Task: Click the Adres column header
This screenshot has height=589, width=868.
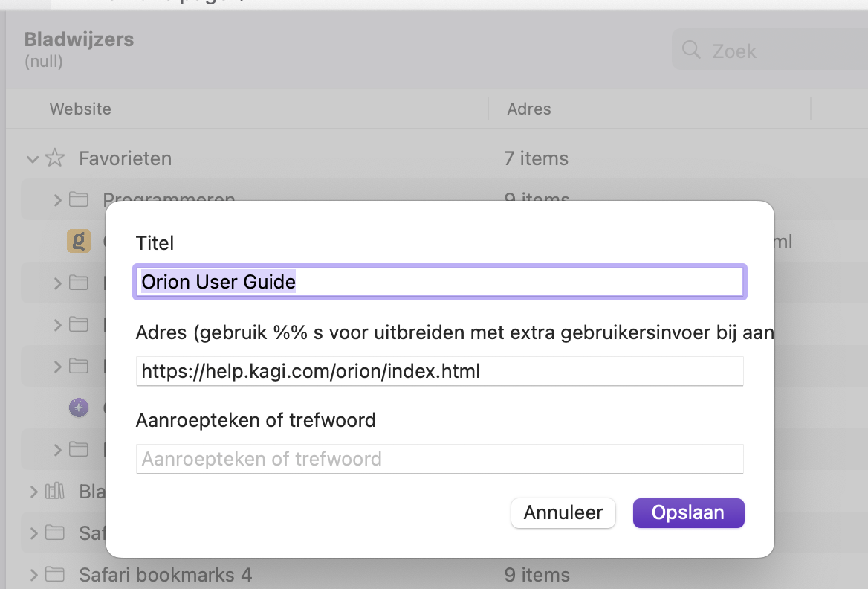Action: 529,109
